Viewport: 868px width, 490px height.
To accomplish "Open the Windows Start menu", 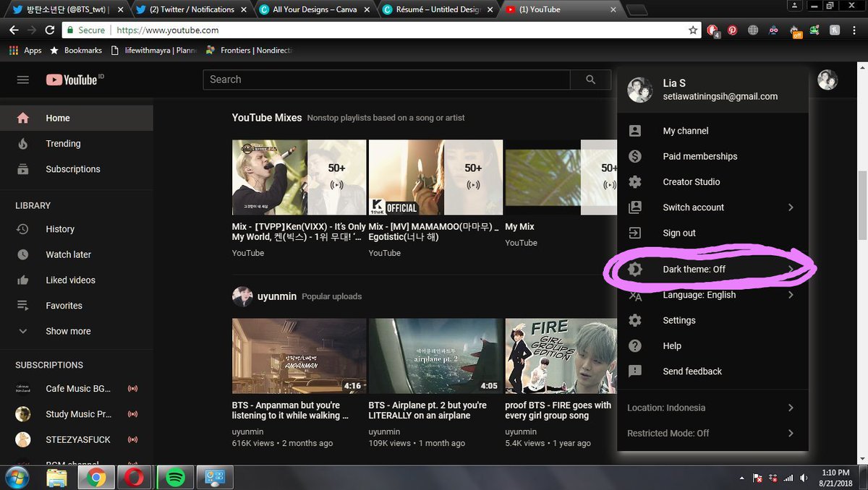I will [x=16, y=478].
